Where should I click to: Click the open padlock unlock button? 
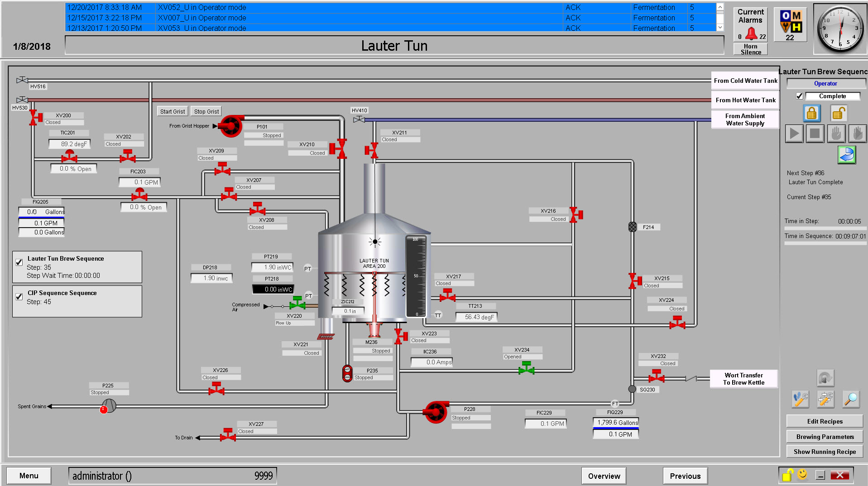click(839, 113)
